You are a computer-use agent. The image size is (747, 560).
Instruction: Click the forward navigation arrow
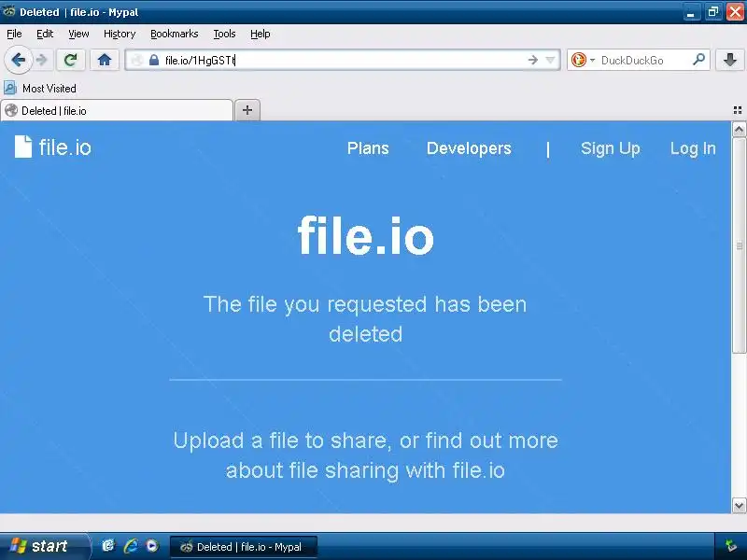42,60
